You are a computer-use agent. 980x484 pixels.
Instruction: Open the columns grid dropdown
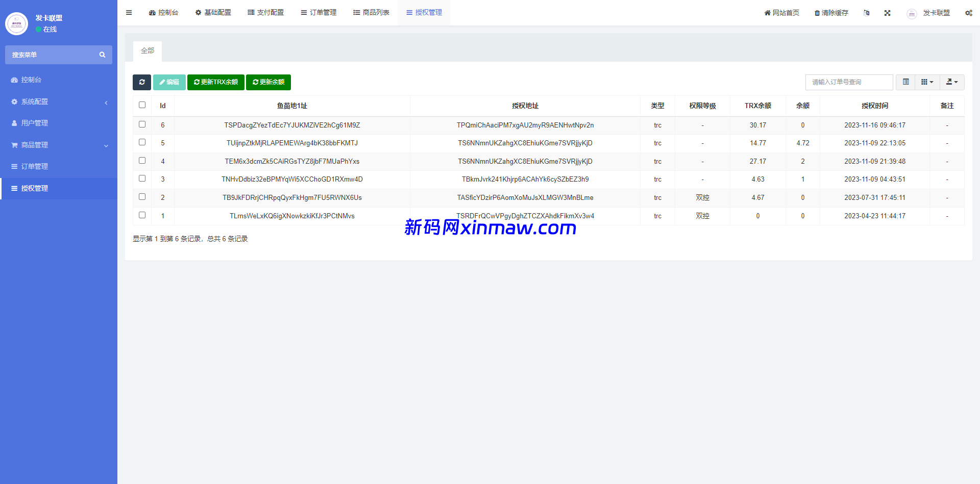[x=927, y=82]
